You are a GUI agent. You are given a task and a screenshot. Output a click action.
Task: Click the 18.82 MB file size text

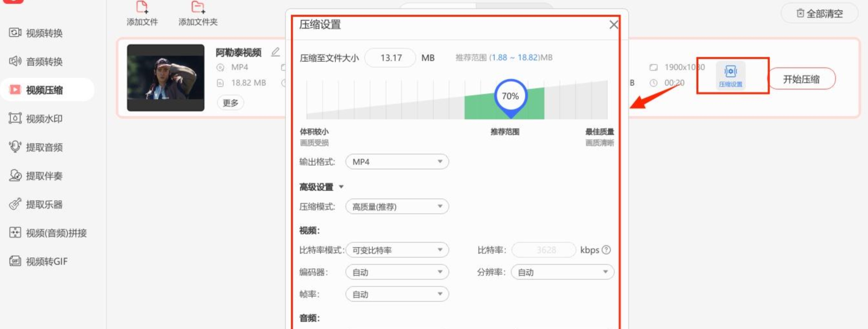coord(248,83)
